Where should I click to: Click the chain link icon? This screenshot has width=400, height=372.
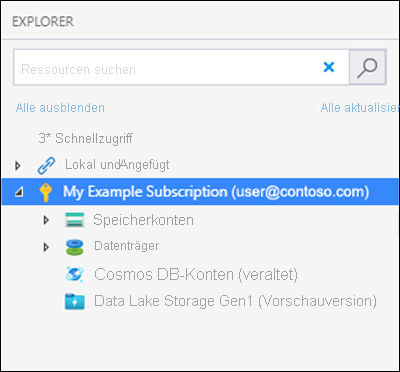click(46, 165)
